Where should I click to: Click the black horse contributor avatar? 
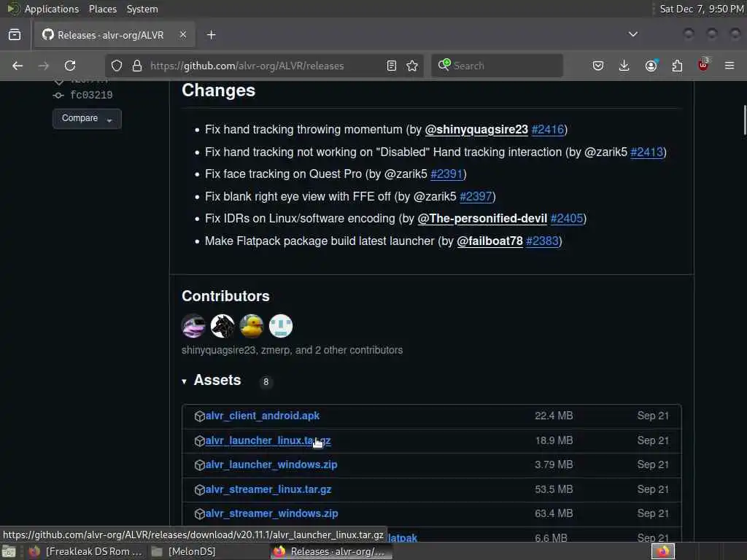[x=222, y=326]
